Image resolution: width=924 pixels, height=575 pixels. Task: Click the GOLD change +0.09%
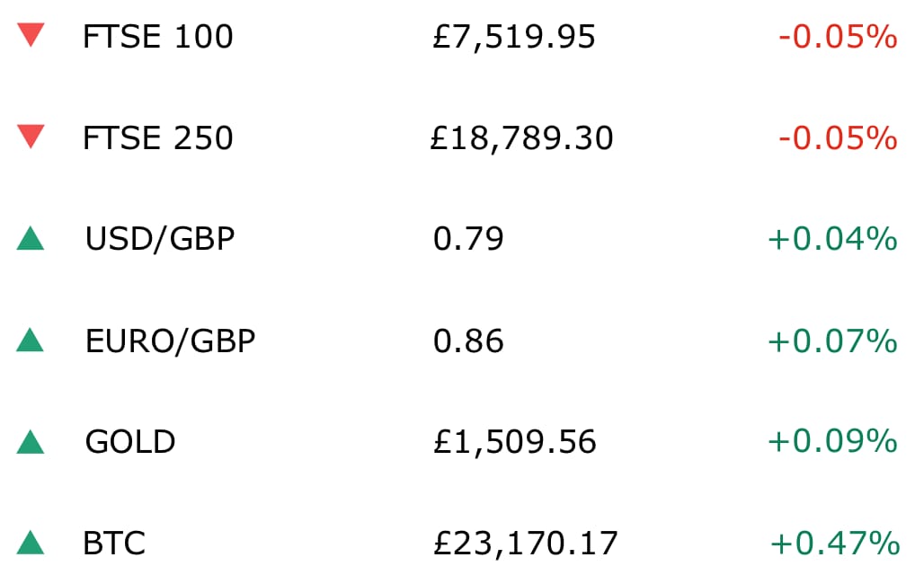832,442
